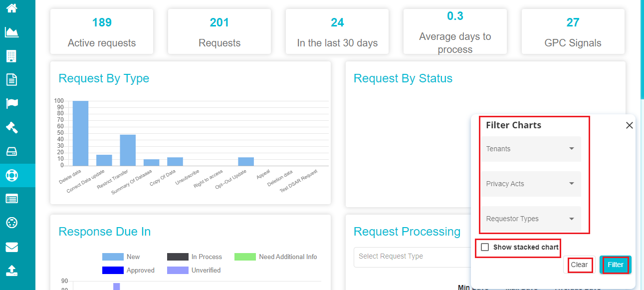This screenshot has height=290, width=644.
Task: Open the document file icon in sidebar
Action: pyautogui.click(x=11, y=79)
